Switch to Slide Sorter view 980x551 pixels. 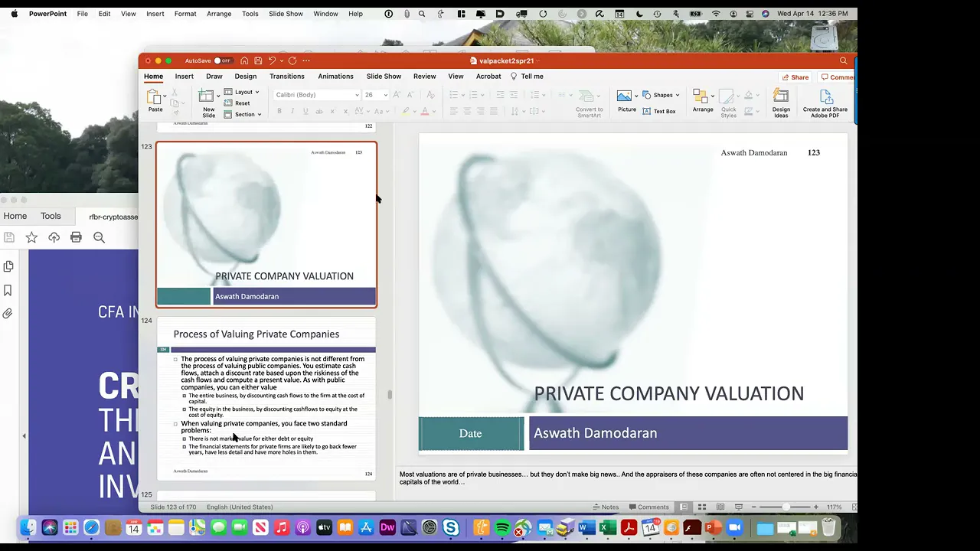[701, 507]
